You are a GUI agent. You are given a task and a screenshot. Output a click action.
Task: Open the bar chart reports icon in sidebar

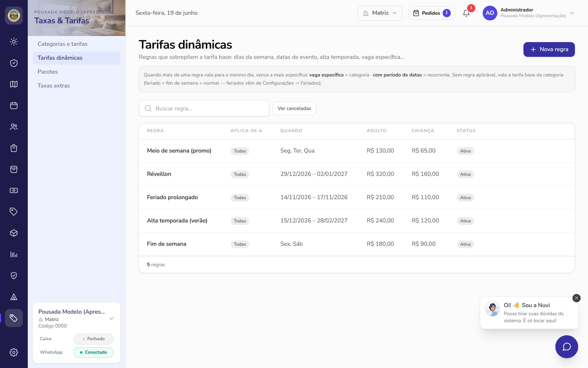point(14,254)
